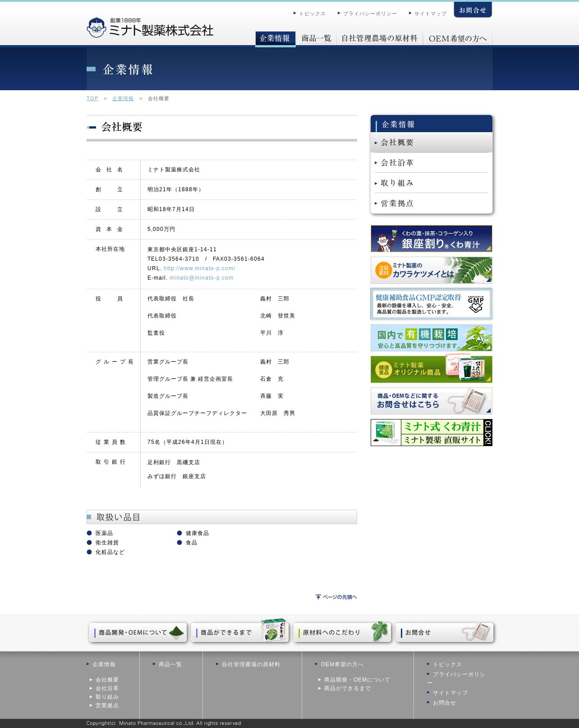
Task: Open 商品開発・OEMについて footer link
Action: click(x=357, y=680)
